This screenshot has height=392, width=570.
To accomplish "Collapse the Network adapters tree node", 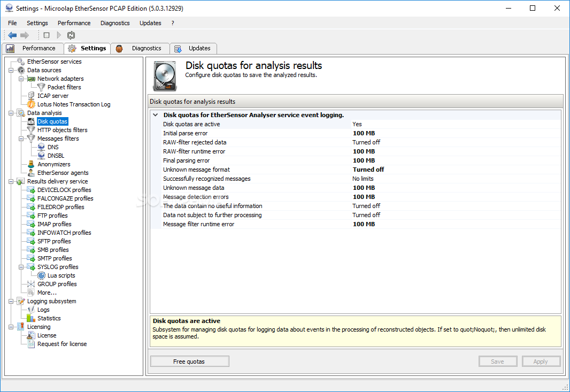I will [x=21, y=79].
